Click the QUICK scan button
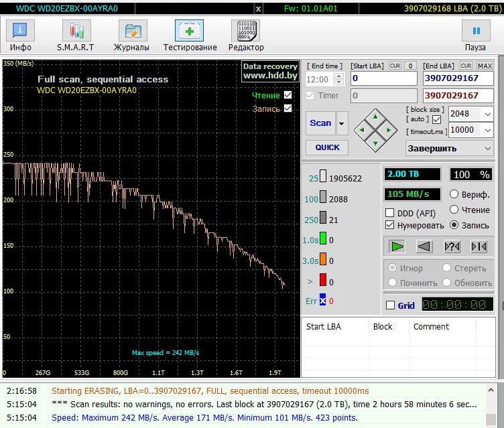Screen dimensions: 504x428 click(x=327, y=147)
